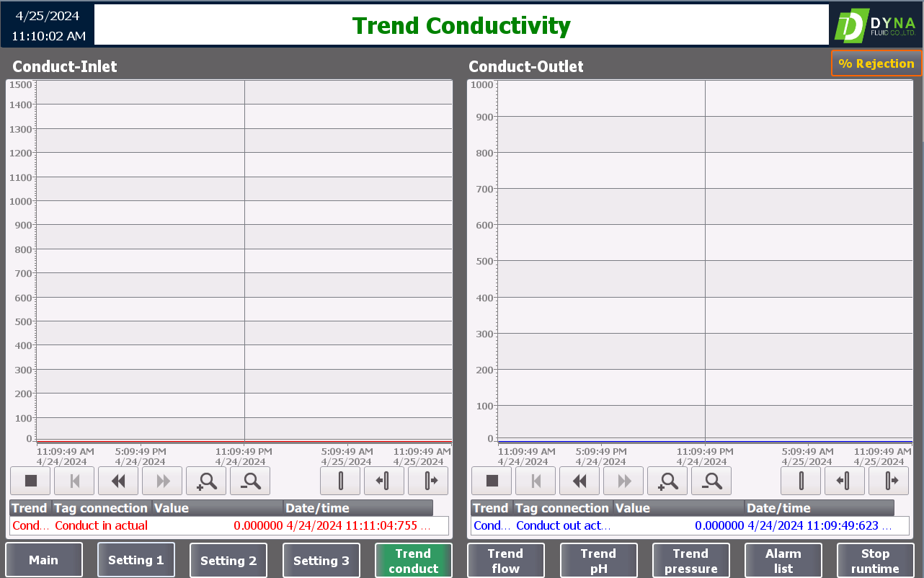Click the inlet Date/time column header

(358, 508)
